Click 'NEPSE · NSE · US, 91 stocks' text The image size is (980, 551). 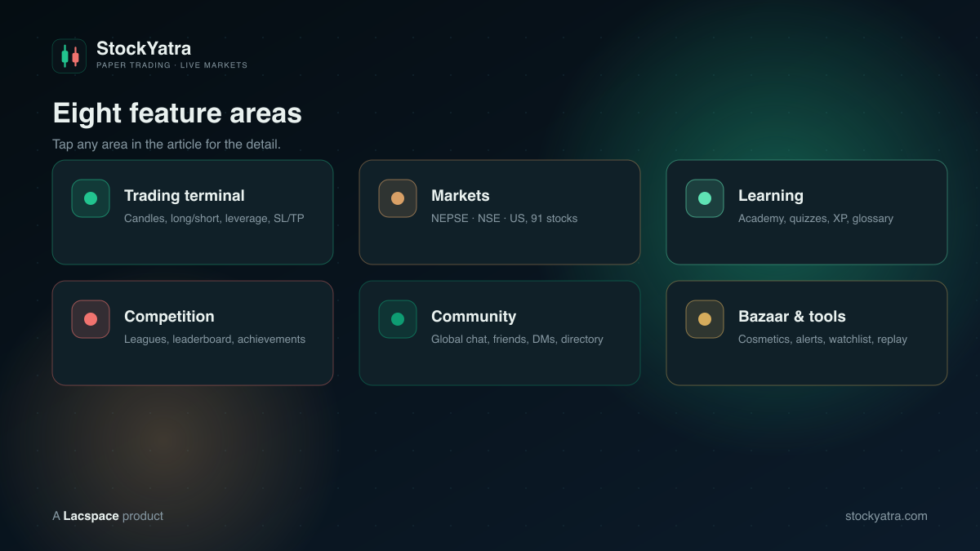coord(504,219)
